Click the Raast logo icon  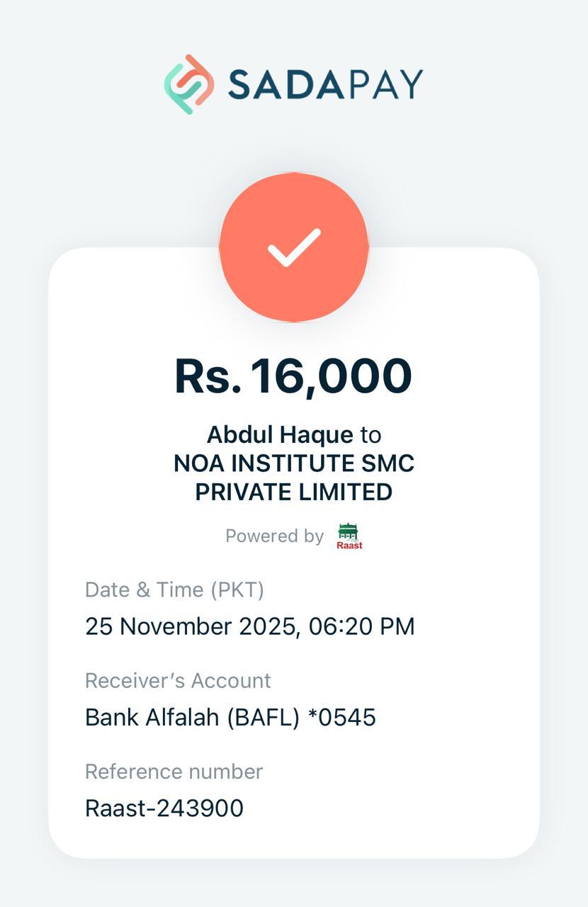click(349, 536)
